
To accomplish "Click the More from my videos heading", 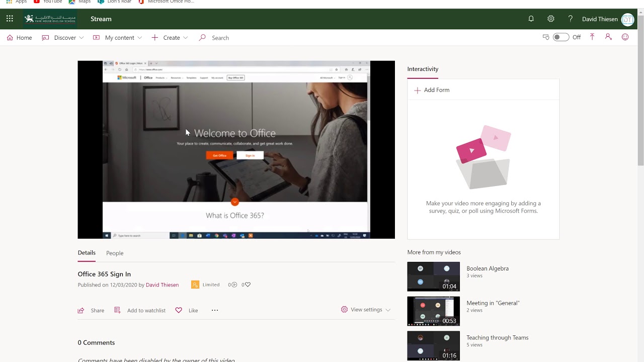I will pyautogui.click(x=434, y=252).
